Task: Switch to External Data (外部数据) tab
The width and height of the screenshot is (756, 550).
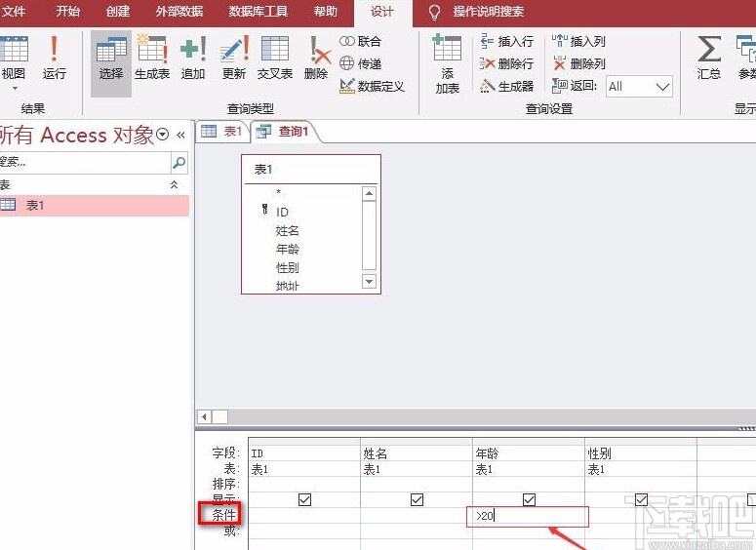Action: (179, 11)
